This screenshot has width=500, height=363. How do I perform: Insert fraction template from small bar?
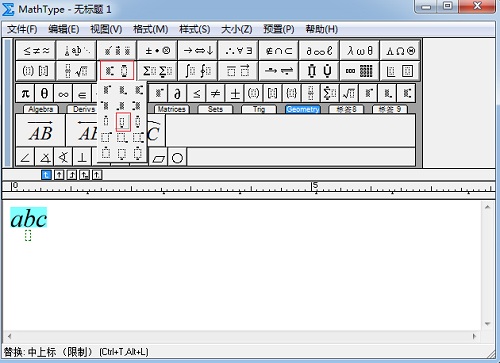[311, 94]
